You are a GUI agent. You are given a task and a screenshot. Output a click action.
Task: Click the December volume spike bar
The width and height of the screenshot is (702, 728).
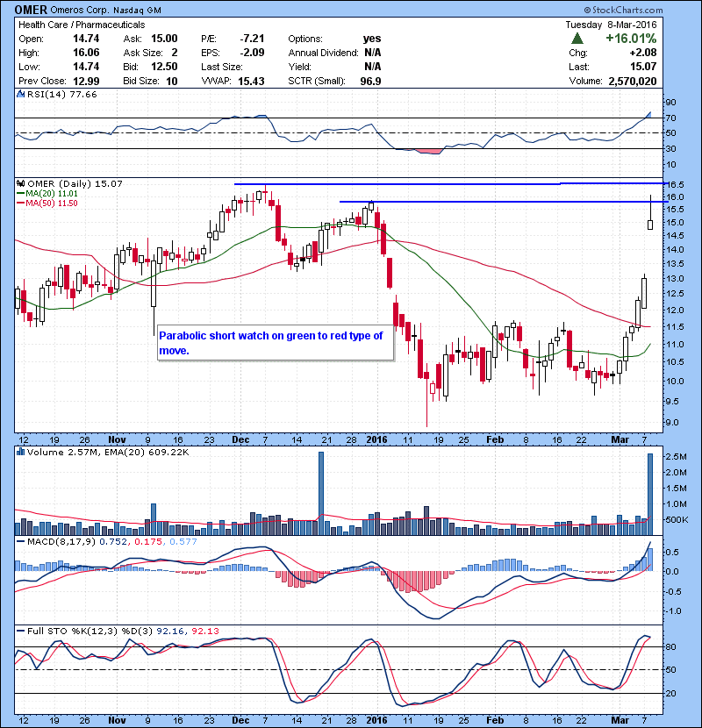321,493
